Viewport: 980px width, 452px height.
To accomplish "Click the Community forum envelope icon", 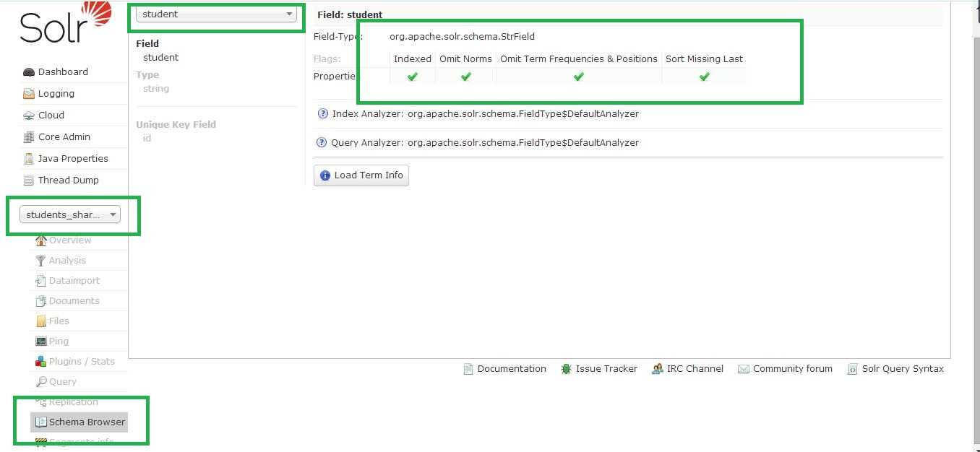I will coord(744,369).
